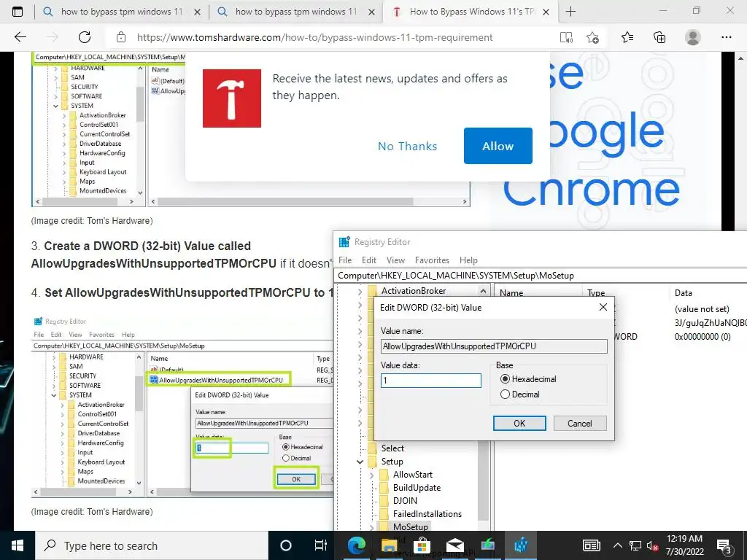Click the Value data input field
The height and width of the screenshot is (560, 747).
[430, 381]
